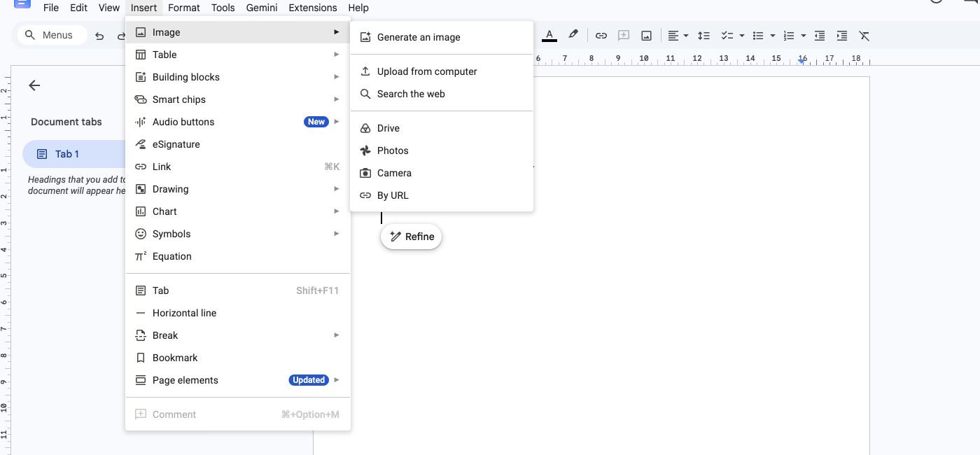Open the line and paragraph spacing icon
This screenshot has width=980, height=455.
(704, 35)
